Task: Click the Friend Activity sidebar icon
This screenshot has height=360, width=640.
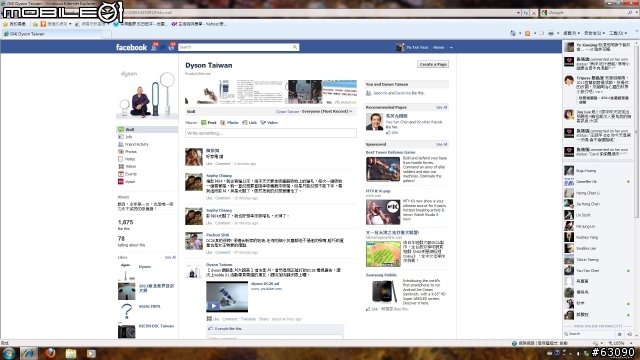Action: (121, 144)
